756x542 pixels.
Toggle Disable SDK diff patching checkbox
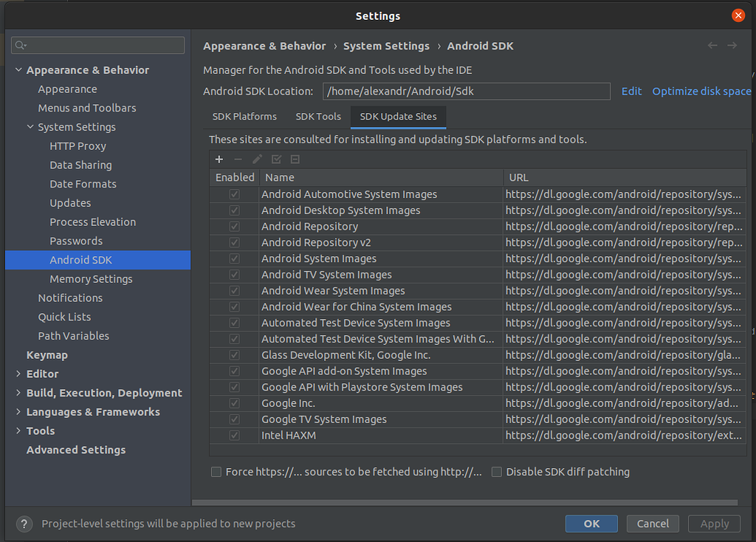(497, 472)
